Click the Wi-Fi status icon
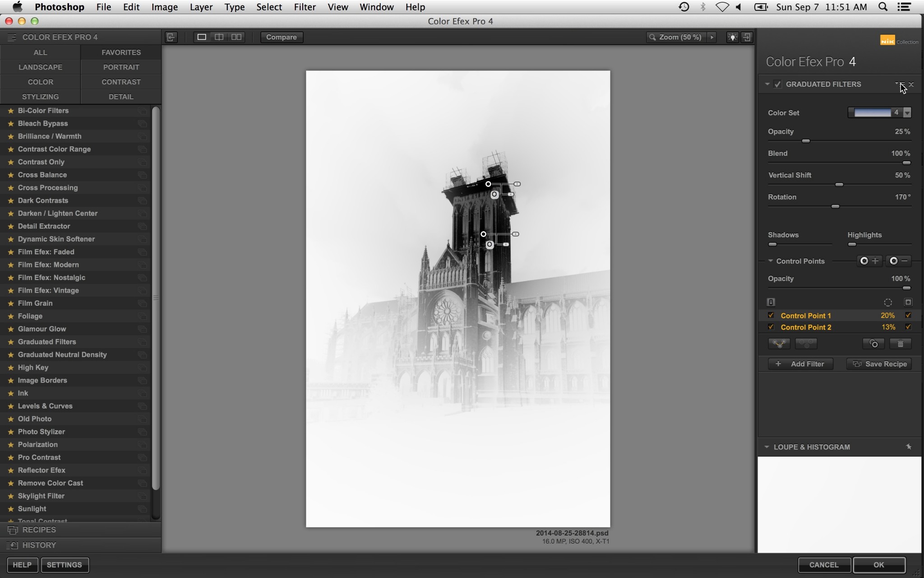Viewport: 924px width, 578px height. [x=722, y=7]
